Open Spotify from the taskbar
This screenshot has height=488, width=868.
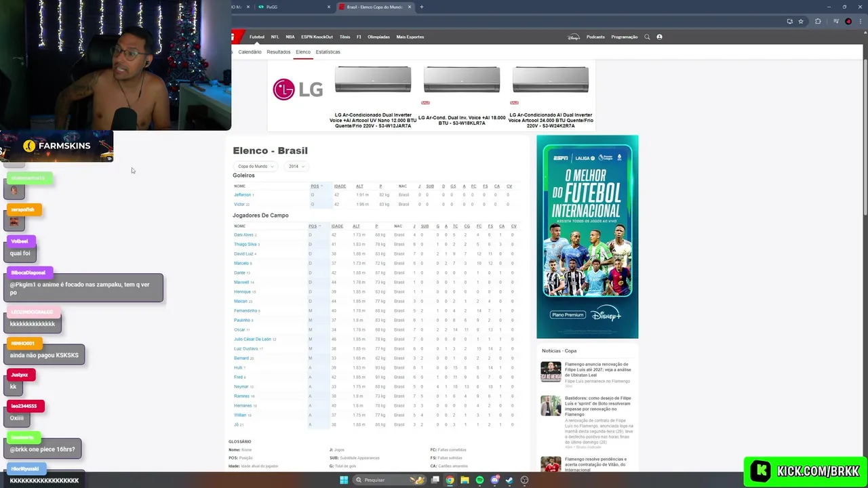pyautogui.click(x=479, y=480)
